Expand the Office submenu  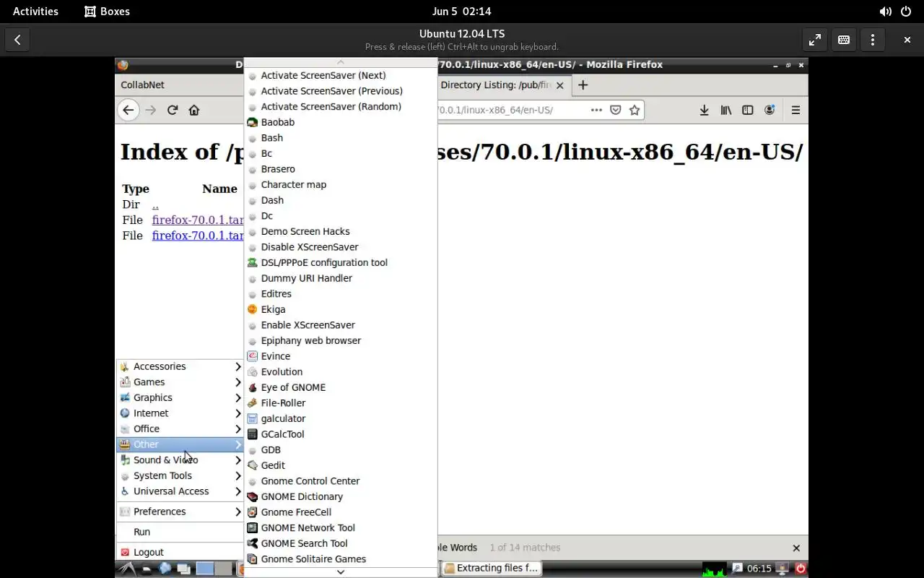(180, 428)
